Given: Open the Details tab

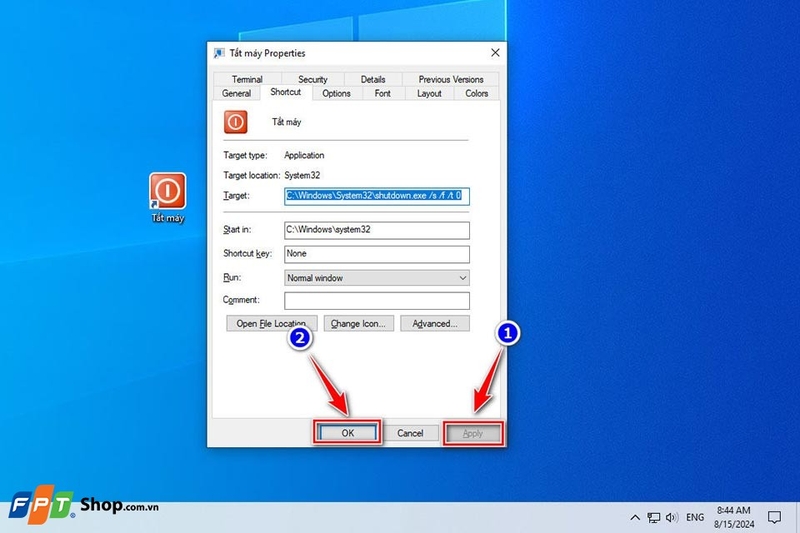Looking at the screenshot, I should point(373,79).
